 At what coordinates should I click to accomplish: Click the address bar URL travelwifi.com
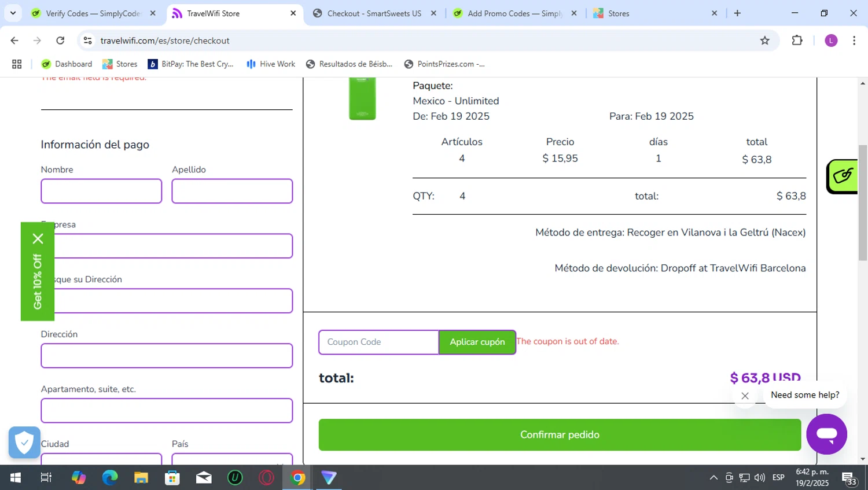[165, 40]
